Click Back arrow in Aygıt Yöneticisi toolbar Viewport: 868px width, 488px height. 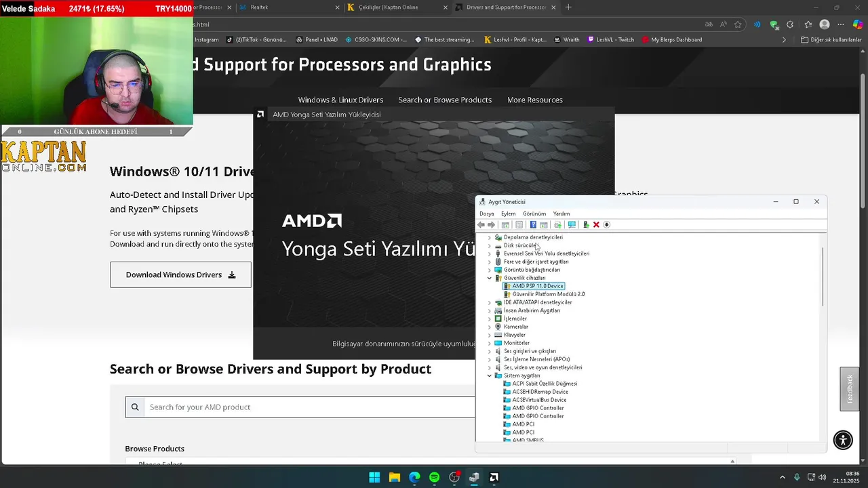(x=481, y=224)
